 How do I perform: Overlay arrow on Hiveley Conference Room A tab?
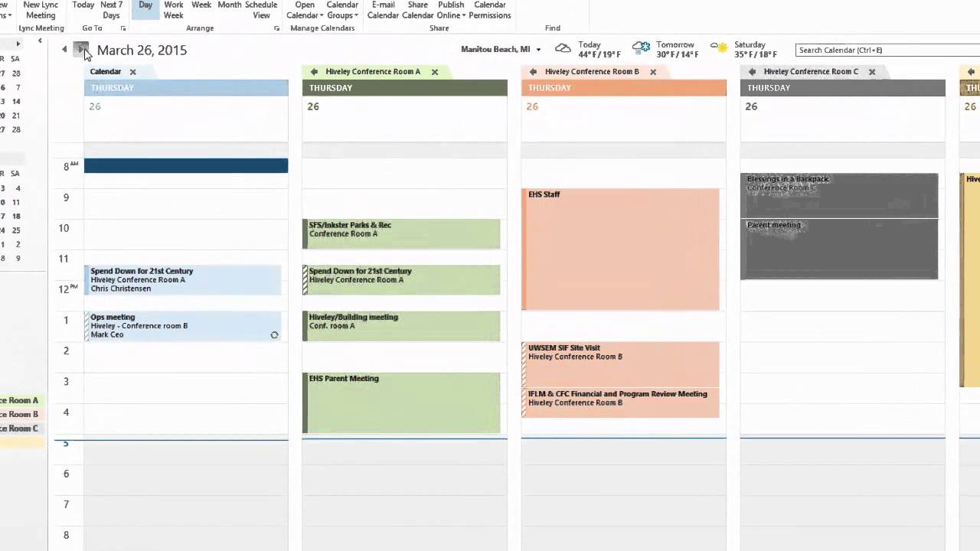[314, 72]
